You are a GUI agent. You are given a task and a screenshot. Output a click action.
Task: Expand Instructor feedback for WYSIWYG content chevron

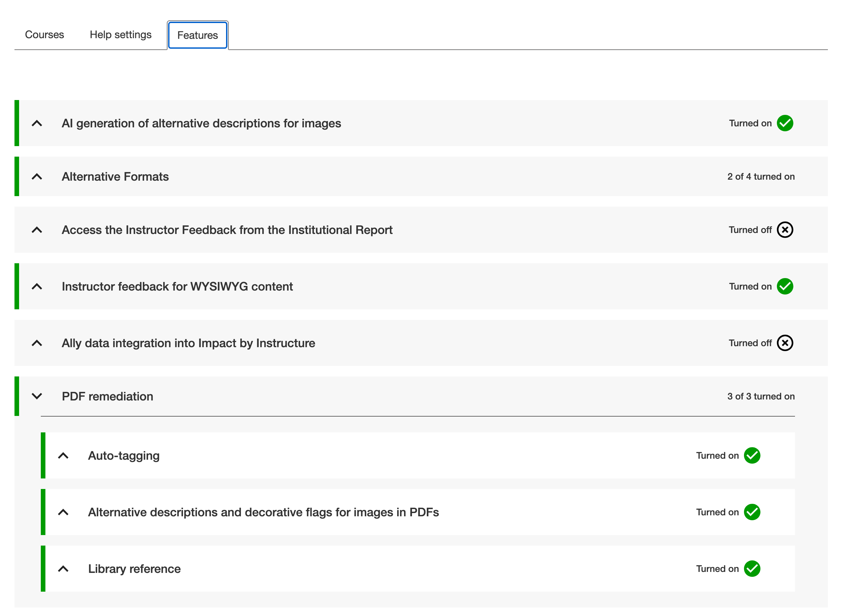coord(37,286)
